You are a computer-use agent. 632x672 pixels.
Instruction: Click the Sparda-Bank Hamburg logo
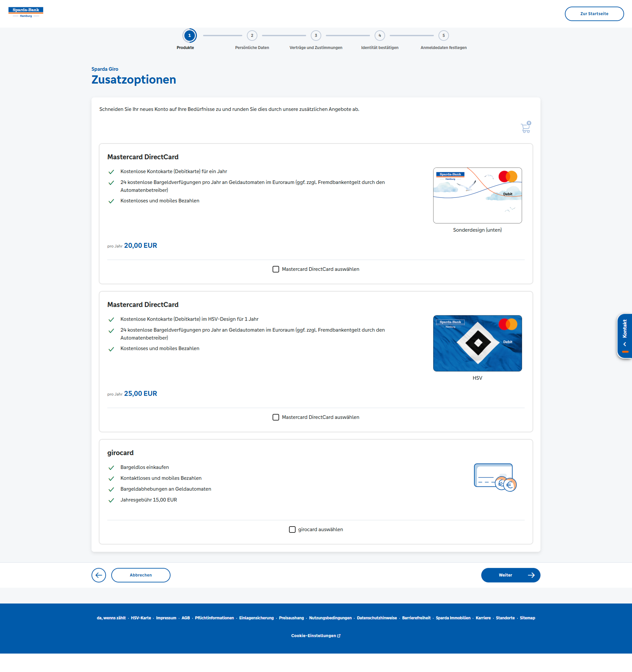click(x=26, y=12)
